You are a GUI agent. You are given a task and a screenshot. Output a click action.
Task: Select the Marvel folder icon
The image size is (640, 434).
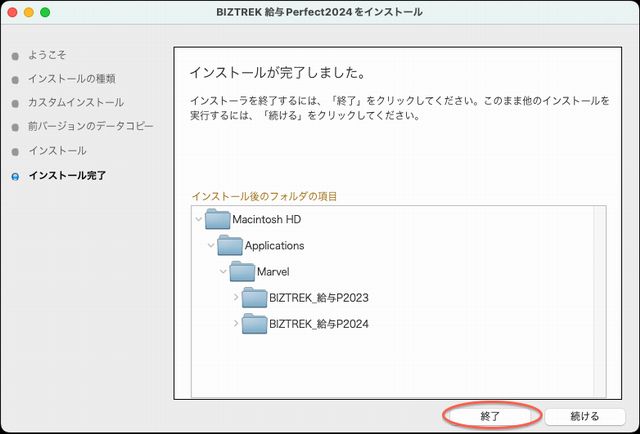(x=242, y=271)
